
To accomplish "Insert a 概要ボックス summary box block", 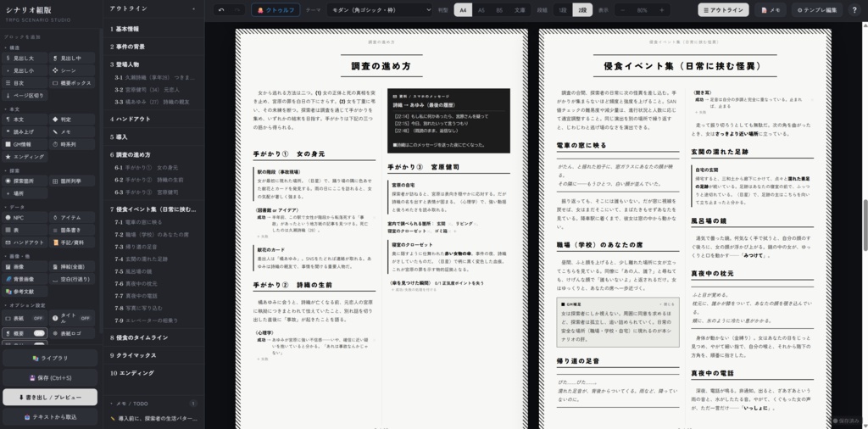I will click(72, 83).
